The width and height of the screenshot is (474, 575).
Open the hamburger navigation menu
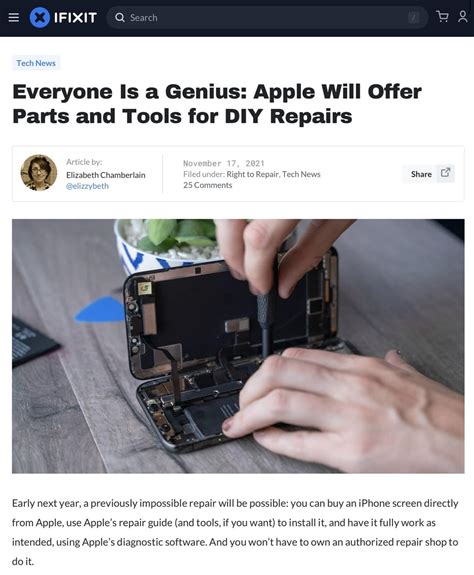(x=14, y=18)
